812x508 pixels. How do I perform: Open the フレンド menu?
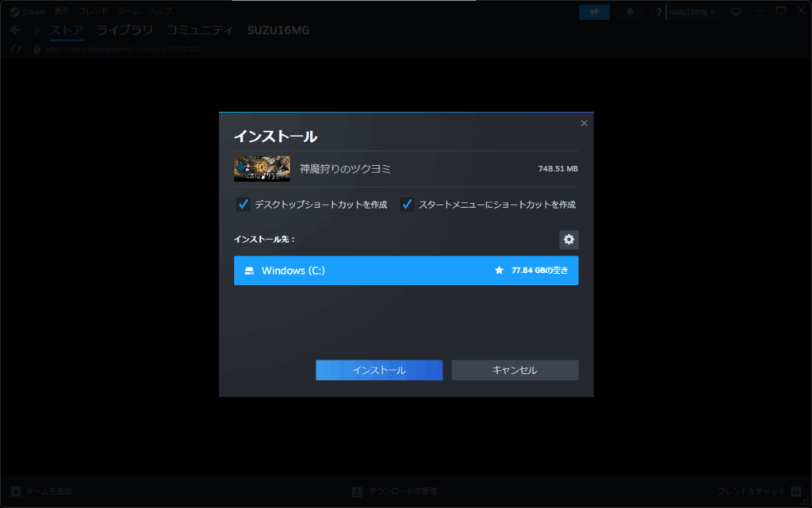pyautogui.click(x=94, y=11)
